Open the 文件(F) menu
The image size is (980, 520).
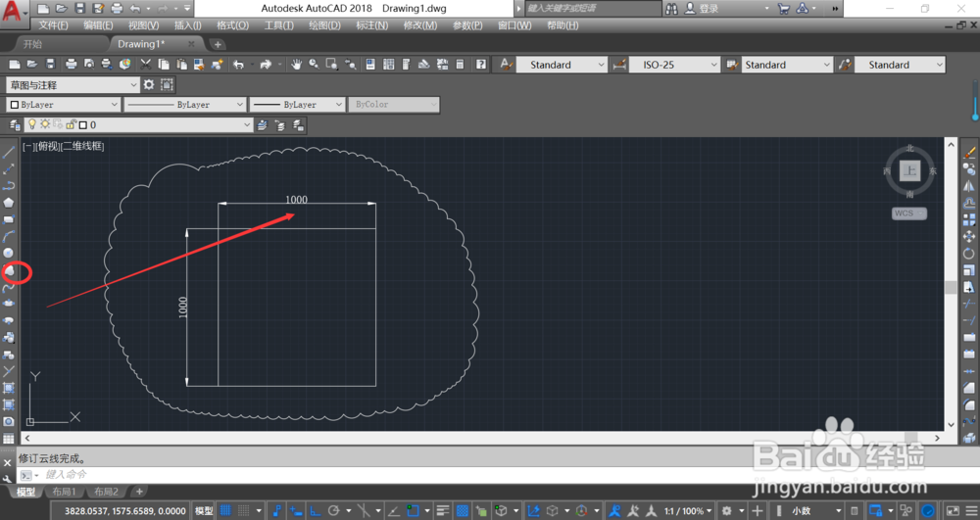click(x=53, y=25)
